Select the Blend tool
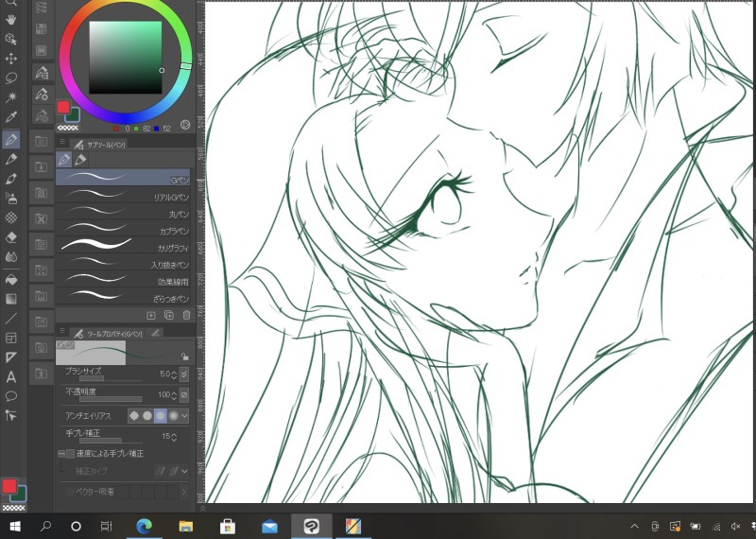Image resolution: width=756 pixels, height=539 pixels. click(x=11, y=256)
